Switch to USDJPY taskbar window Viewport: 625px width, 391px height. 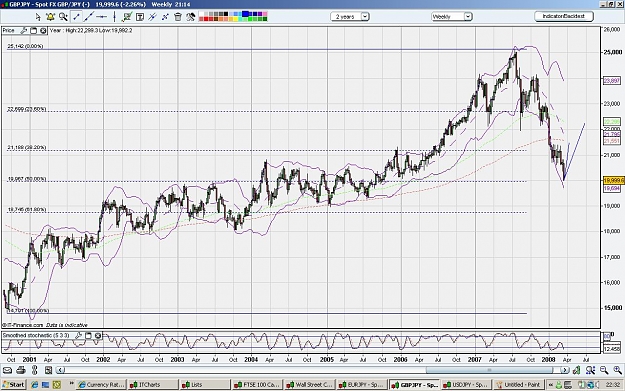click(466, 385)
